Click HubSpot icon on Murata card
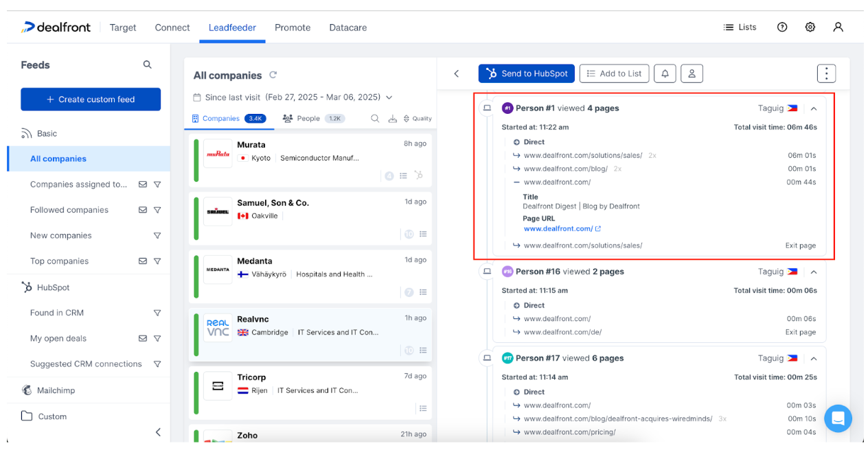 (419, 176)
